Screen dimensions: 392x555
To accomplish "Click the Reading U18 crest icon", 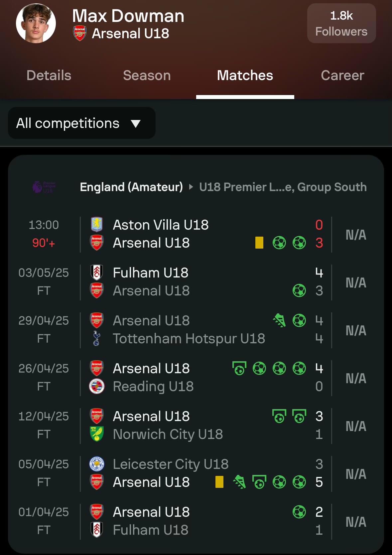I will click(97, 386).
